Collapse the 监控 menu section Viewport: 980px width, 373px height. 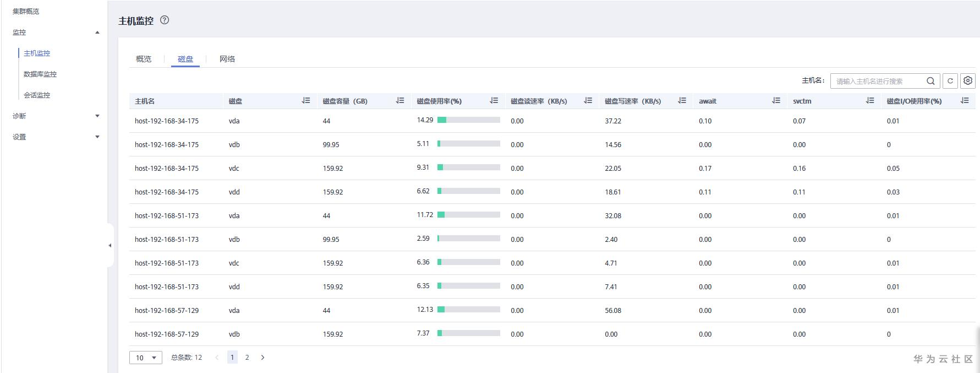coord(97,33)
